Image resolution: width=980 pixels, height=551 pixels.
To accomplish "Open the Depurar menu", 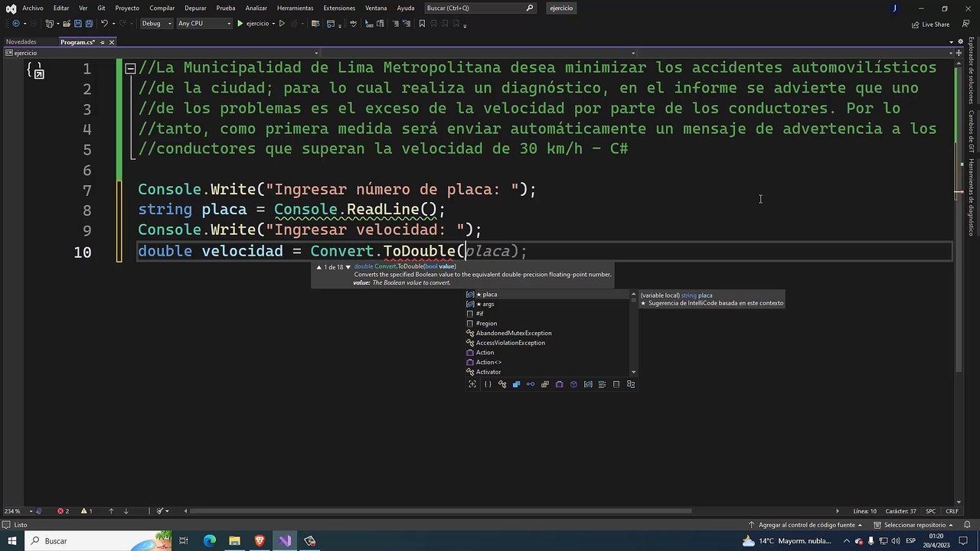I will point(195,8).
